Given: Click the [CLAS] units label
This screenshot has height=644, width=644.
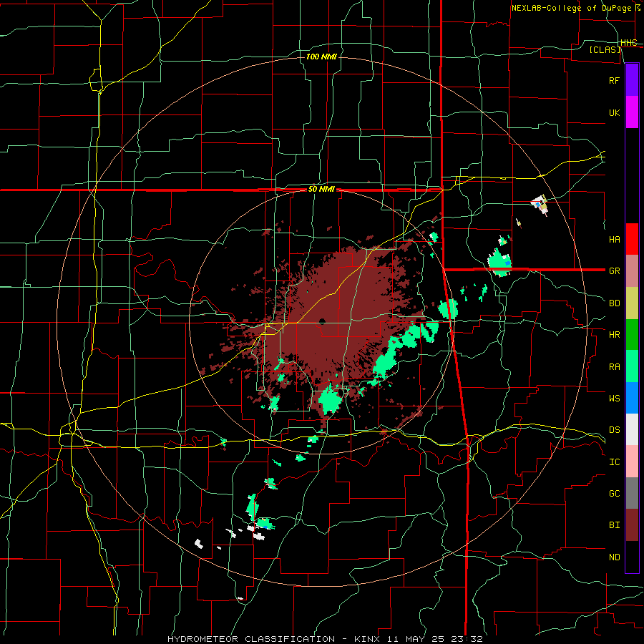Looking at the screenshot, I should pos(605,50).
